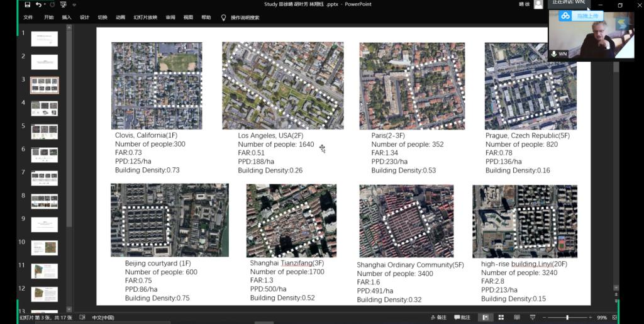Click the 99% zoom level percentage
644x324 pixels.
[602, 317]
